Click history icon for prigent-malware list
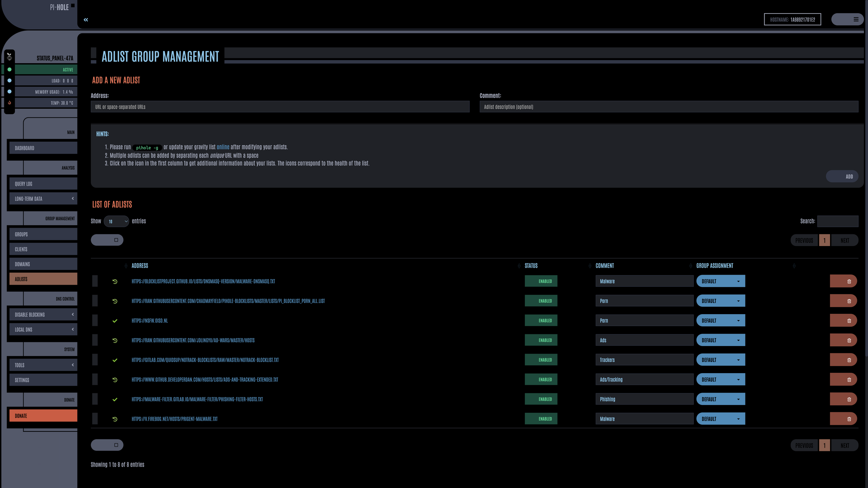This screenshot has height=488, width=868. (115, 419)
